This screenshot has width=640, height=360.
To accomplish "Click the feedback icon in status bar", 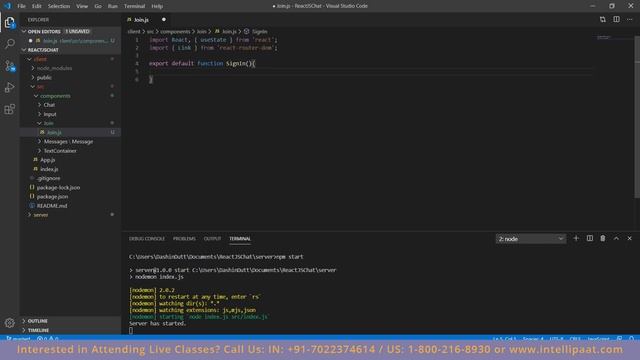I will [620, 339].
